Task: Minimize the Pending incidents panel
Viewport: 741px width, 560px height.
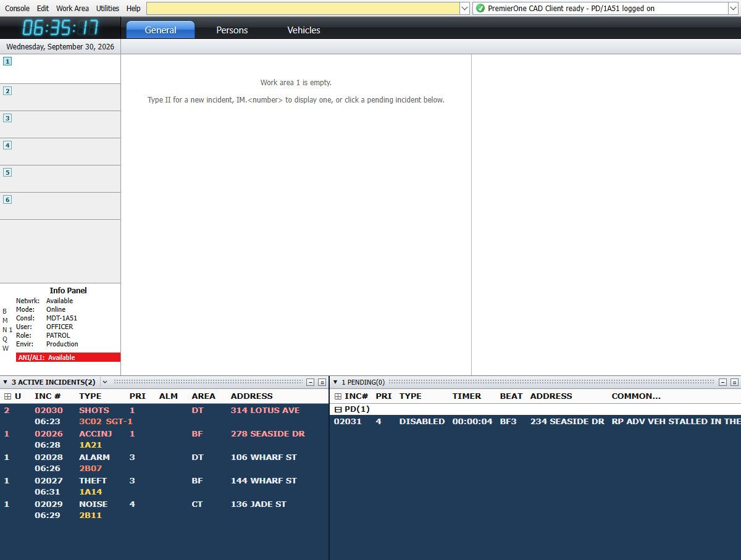Action: [x=722, y=382]
